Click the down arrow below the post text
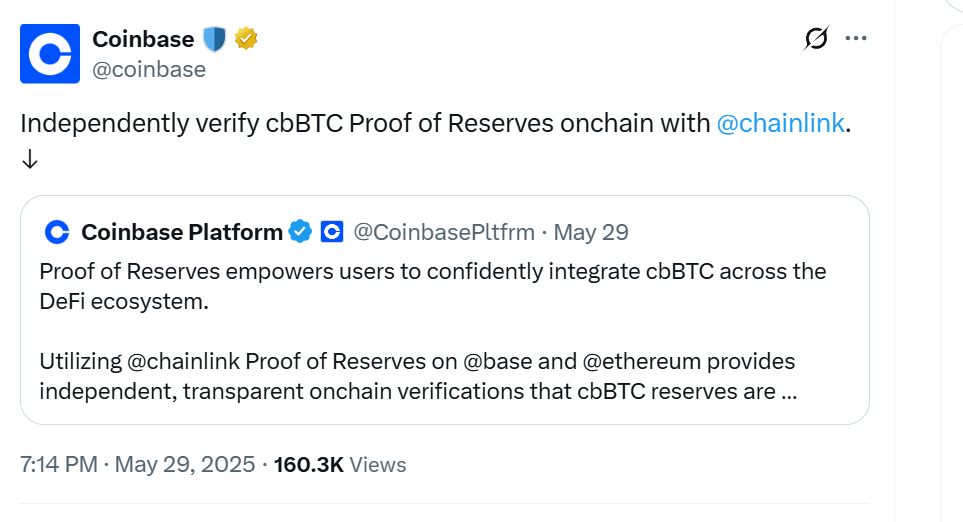Viewport: 963px width, 522px height. click(x=29, y=158)
